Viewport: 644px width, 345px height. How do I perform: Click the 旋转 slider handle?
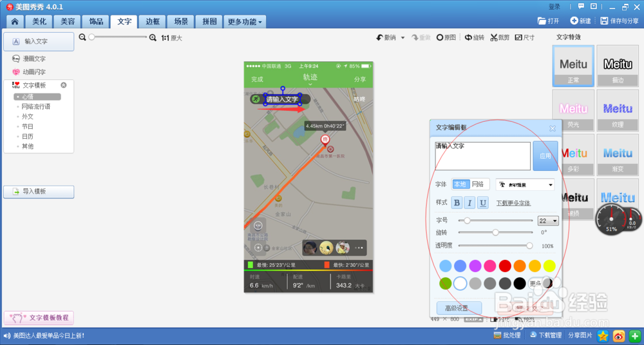(496, 232)
